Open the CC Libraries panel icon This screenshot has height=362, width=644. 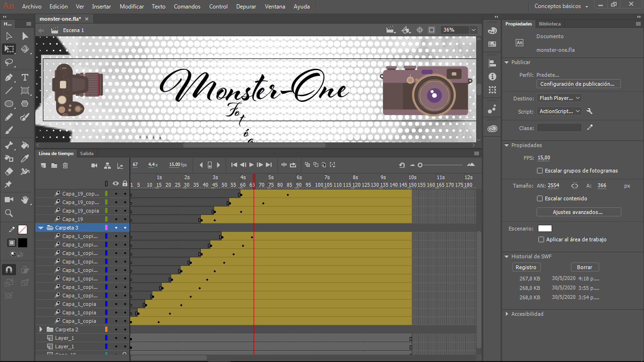click(x=492, y=128)
